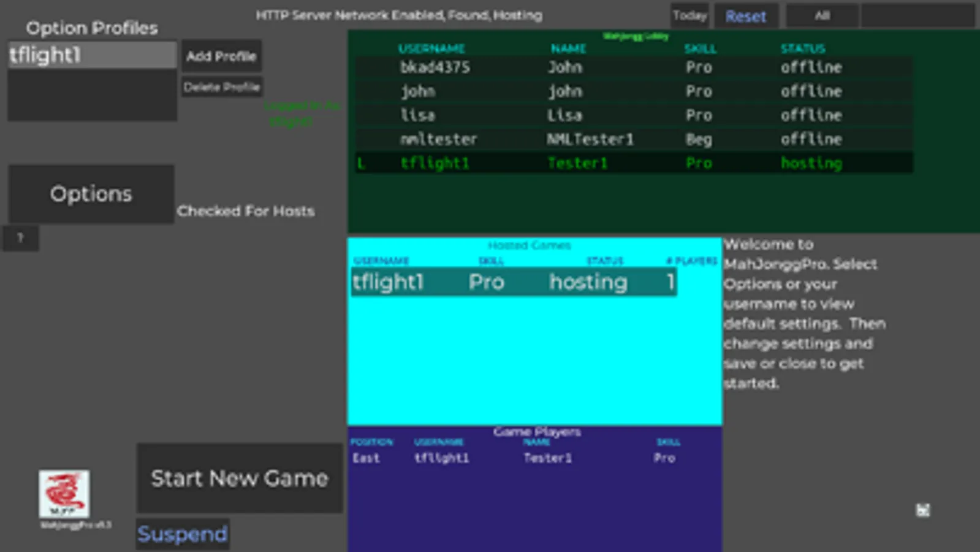Click the USERNAME header in lobby table

[431, 48]
